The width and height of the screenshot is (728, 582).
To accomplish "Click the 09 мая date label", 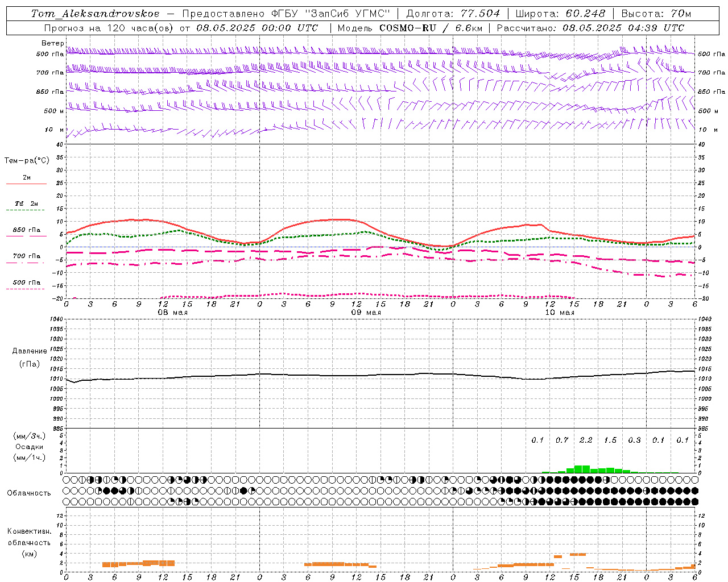I will pyautogui.click(x=366, y=313).
